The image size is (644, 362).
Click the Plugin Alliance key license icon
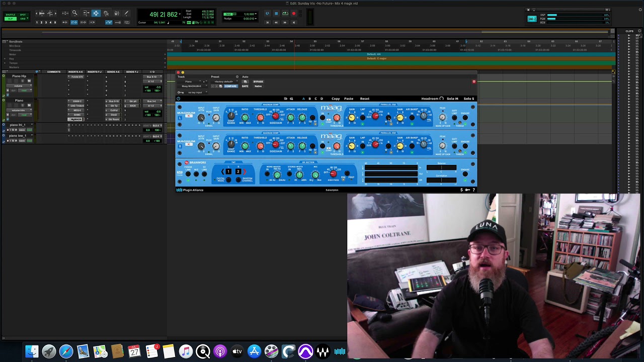(x=467, y=190)
